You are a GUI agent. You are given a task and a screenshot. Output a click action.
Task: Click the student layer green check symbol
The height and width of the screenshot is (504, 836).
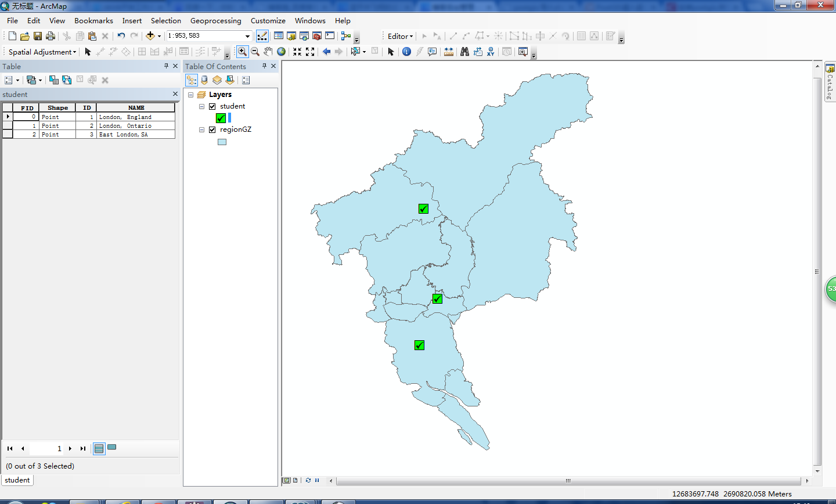pyautogui.click(x=221, y=118)
